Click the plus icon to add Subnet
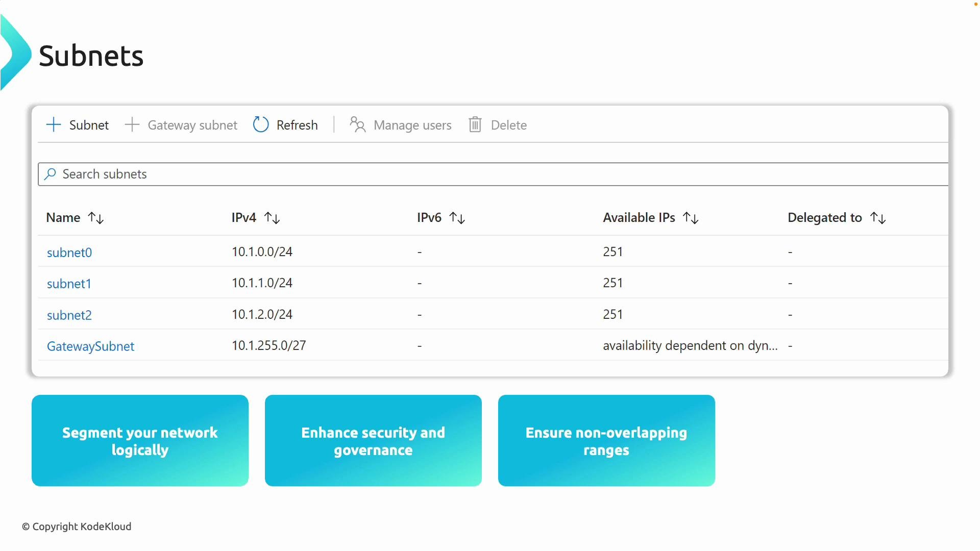This screenshot has width=980, height=551. tap(54, 124)
